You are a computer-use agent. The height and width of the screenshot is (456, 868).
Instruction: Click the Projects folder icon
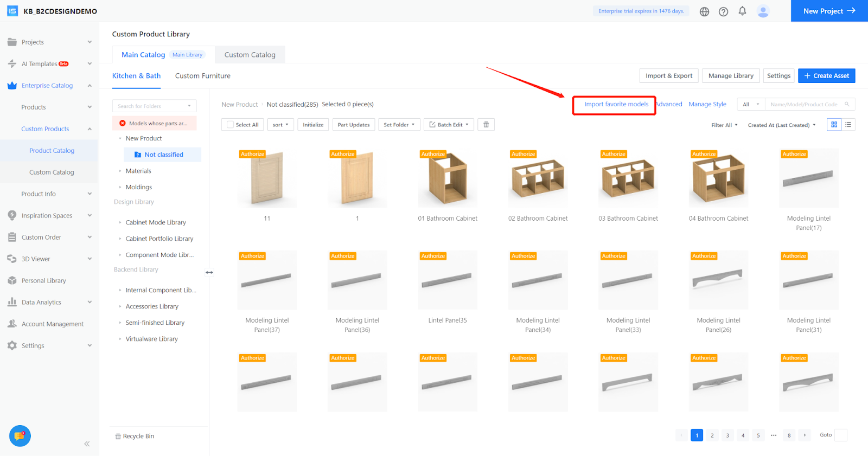coord(12,42)
